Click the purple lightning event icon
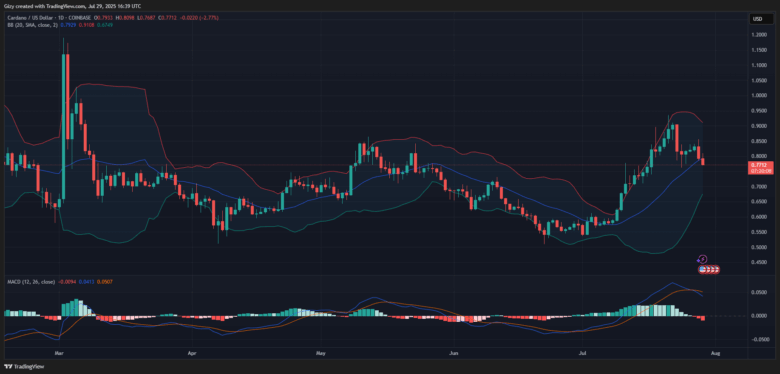This screenshot has width=780, height=374. click(702, 259)
